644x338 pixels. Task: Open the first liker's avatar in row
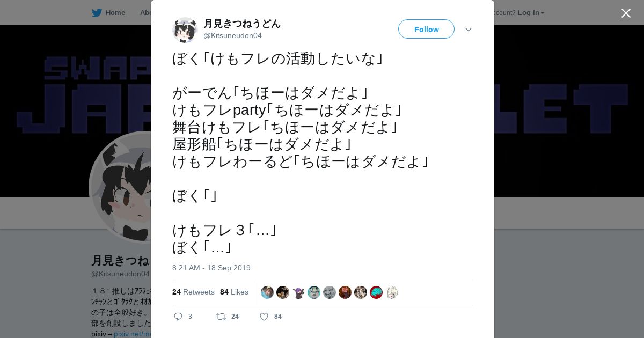point(267,292)
